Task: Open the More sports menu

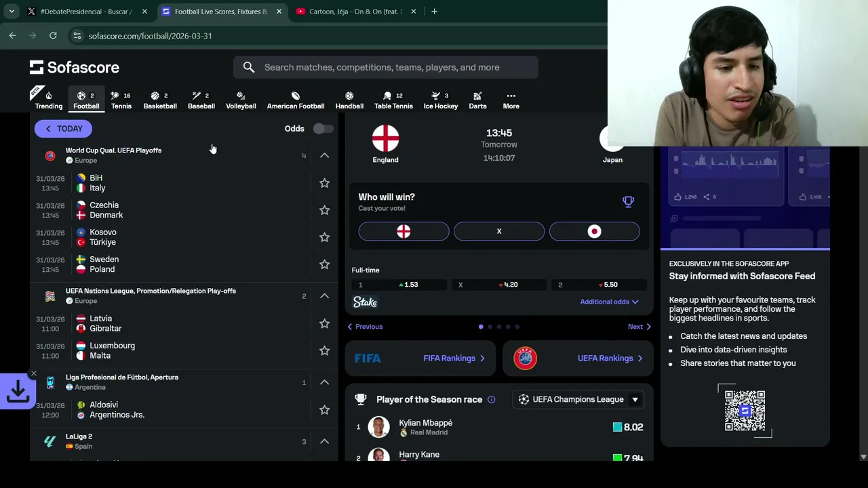Action: pyautogui.click(x=511, y=100)
